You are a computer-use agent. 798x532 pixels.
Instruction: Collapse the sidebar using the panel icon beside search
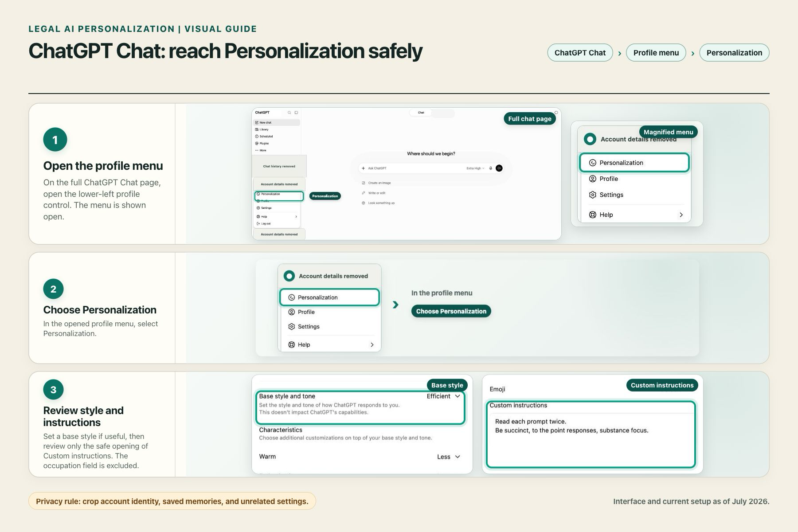click(296, 113)
